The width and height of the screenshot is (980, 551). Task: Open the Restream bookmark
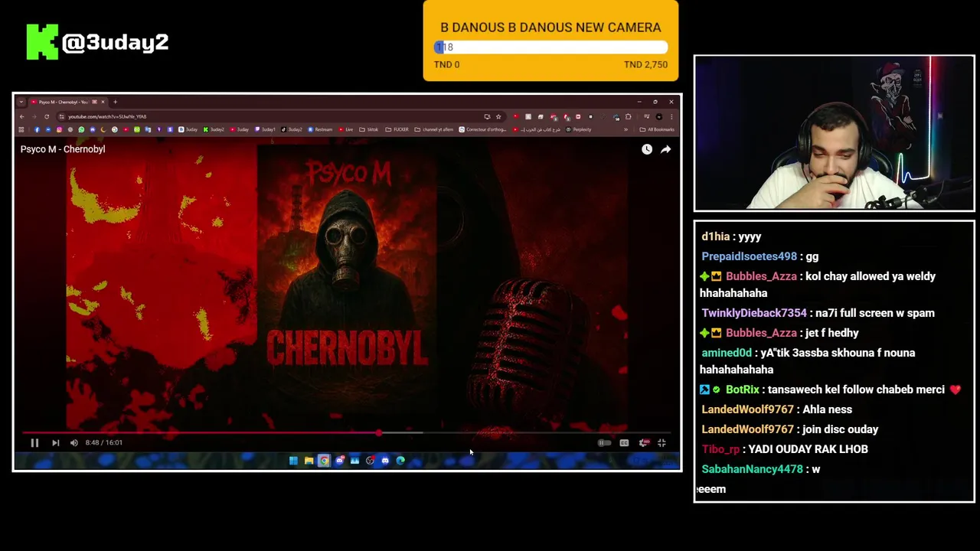320,129
